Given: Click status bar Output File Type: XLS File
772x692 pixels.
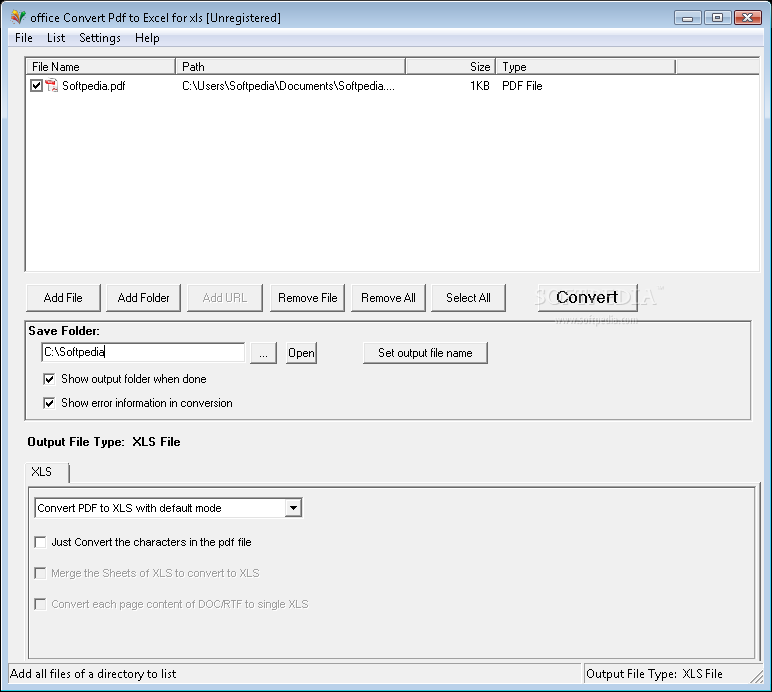Looking at the screenshot, I should click(654, 674).
